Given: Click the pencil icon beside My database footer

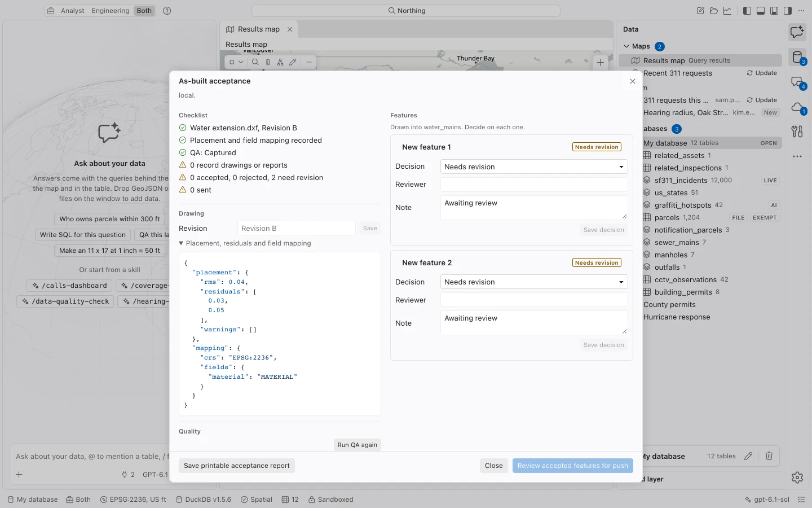Looking at the screenshot, I should coord(748,456).
